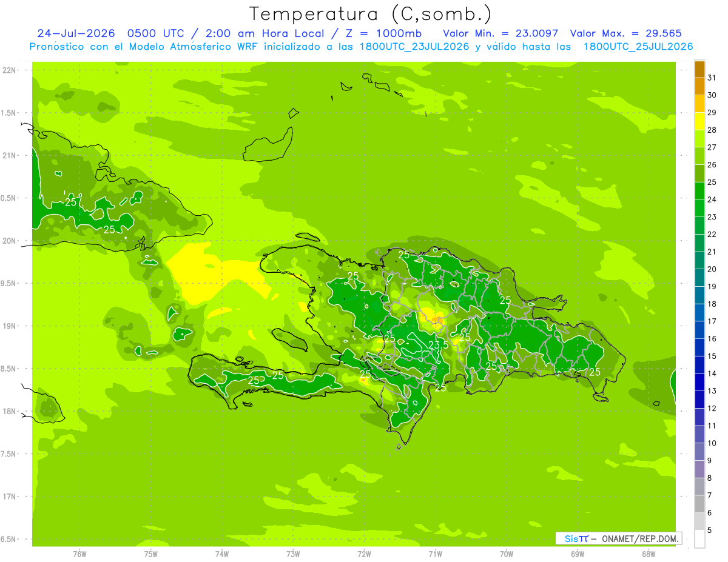Click "Valor Min. = 23.0097" text
The height and width of the screenshot is (562, 728).
click(500, 33)
